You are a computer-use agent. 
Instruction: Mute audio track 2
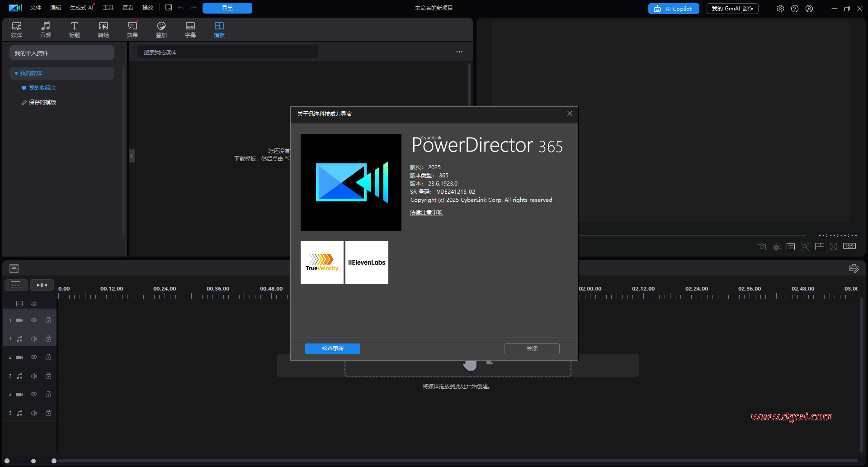point(34,376)
